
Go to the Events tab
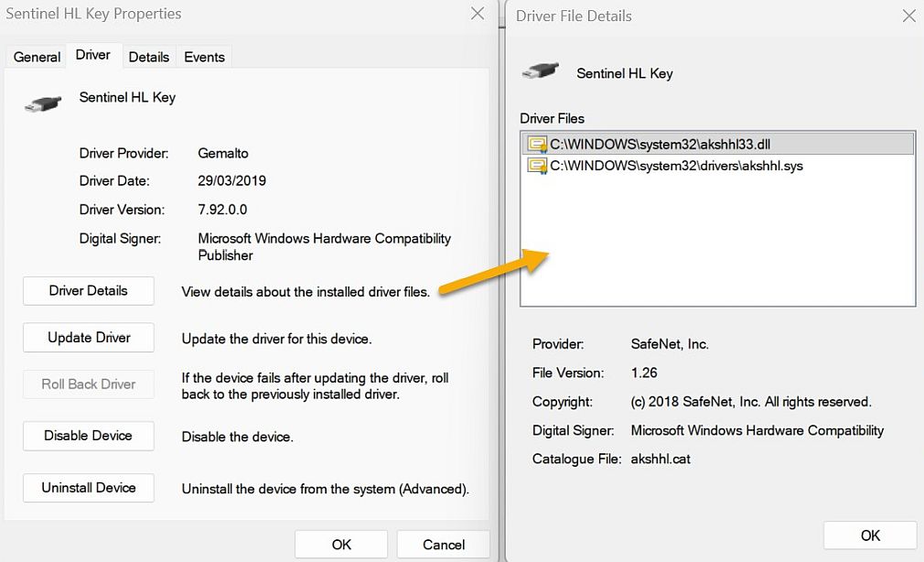[x=204, y=57]
